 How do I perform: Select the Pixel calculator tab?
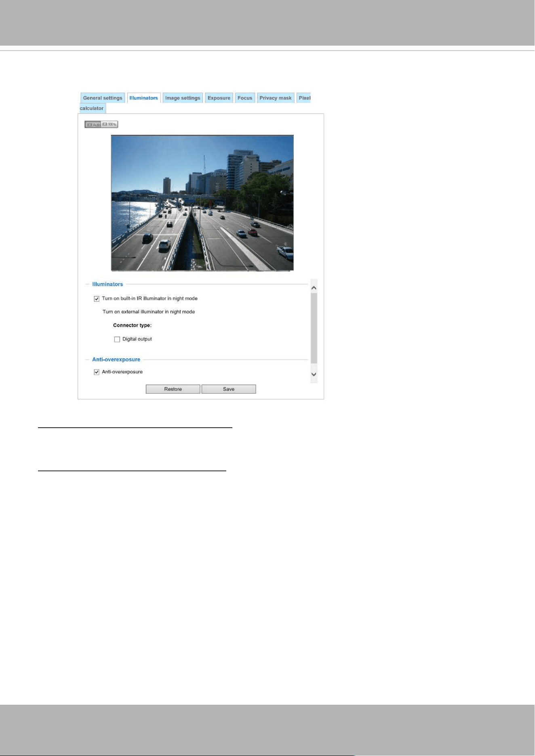point(305,98)
